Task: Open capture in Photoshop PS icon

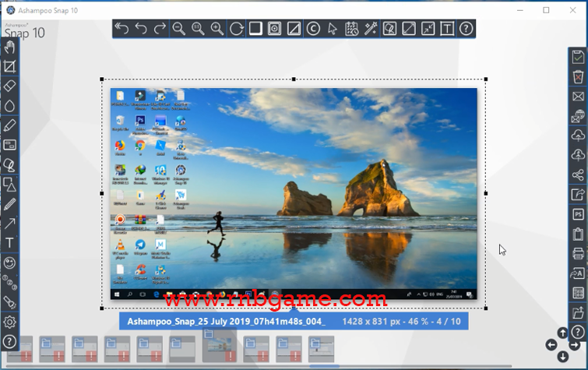Action: click(x=578, y=214)
